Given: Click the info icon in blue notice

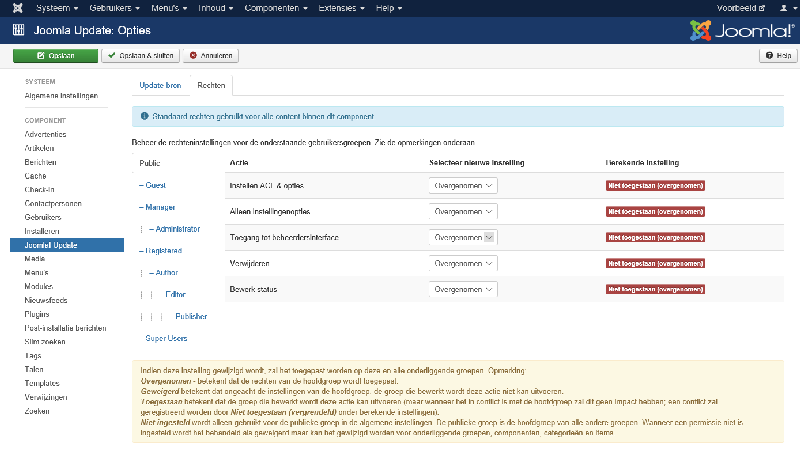Looking at the screenshot, I should point(144,116).
